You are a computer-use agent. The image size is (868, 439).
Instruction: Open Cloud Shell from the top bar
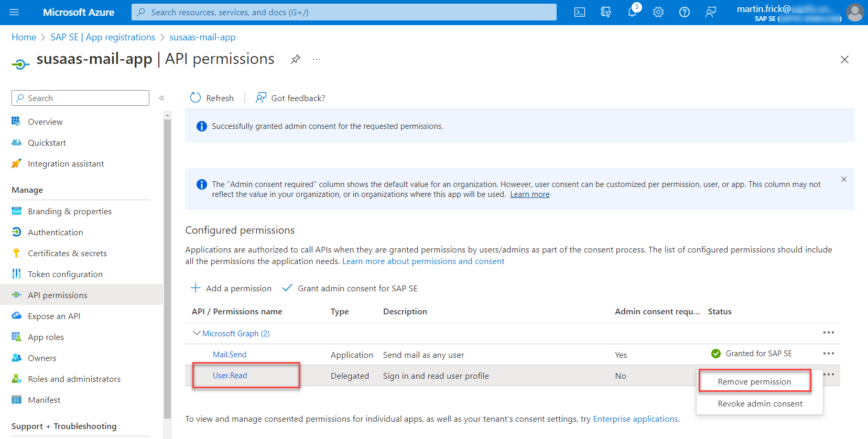[x=580, y=12]
